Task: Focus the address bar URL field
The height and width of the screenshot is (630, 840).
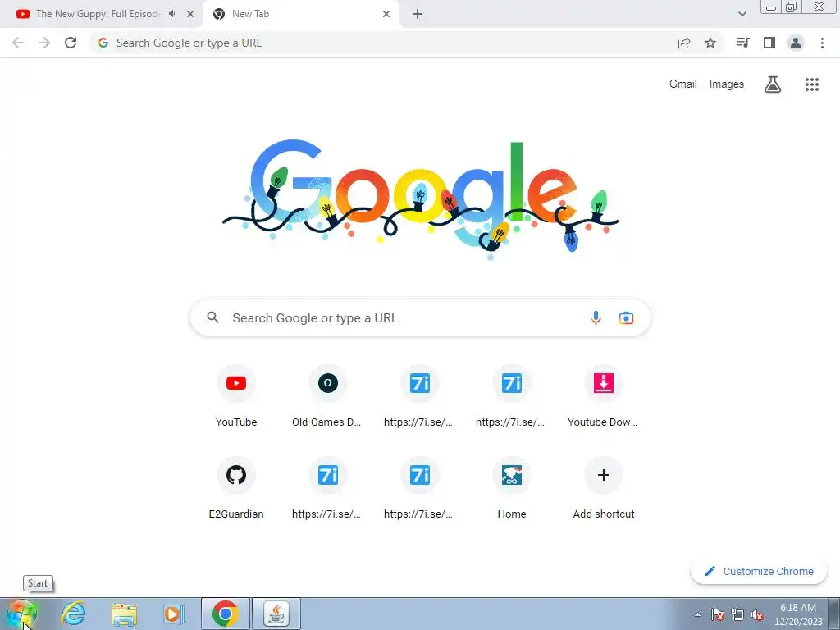Action: 381,43
